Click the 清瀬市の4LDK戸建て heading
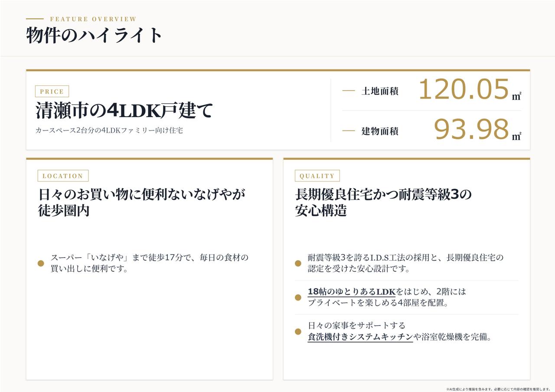Viewport: 555px width, 392px height. point(124,111)
